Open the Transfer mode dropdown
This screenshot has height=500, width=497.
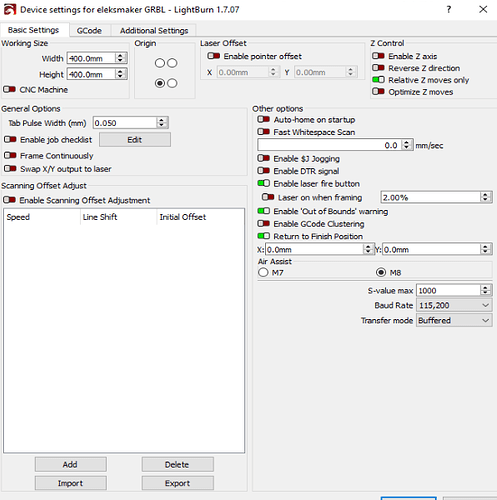tap(454, 320)
